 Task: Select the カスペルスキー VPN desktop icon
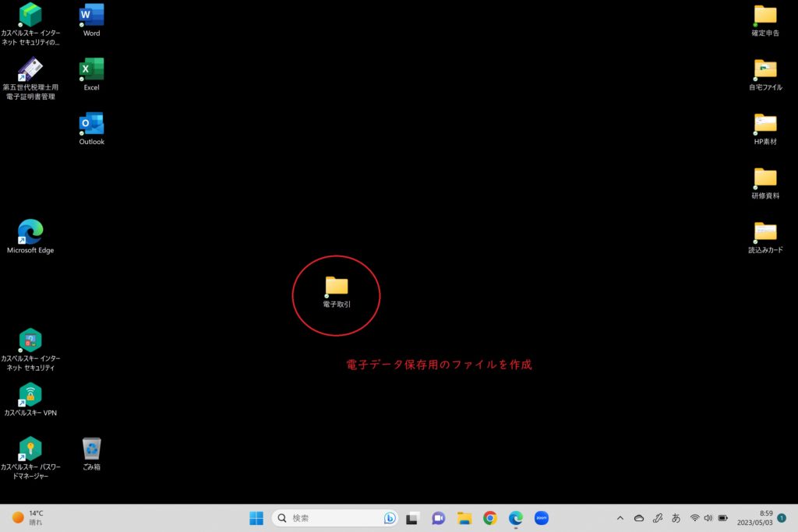pyautogui.click(x=30, y=395)
